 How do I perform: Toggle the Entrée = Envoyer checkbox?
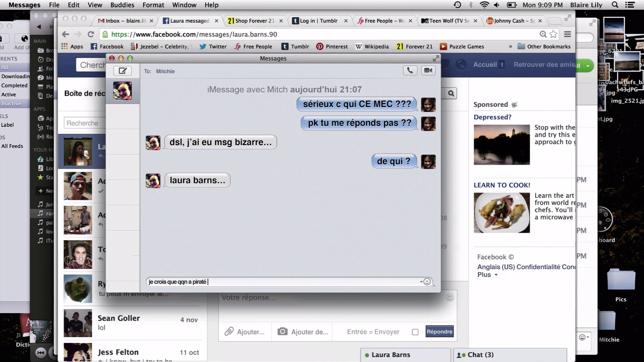coord(415,332)
